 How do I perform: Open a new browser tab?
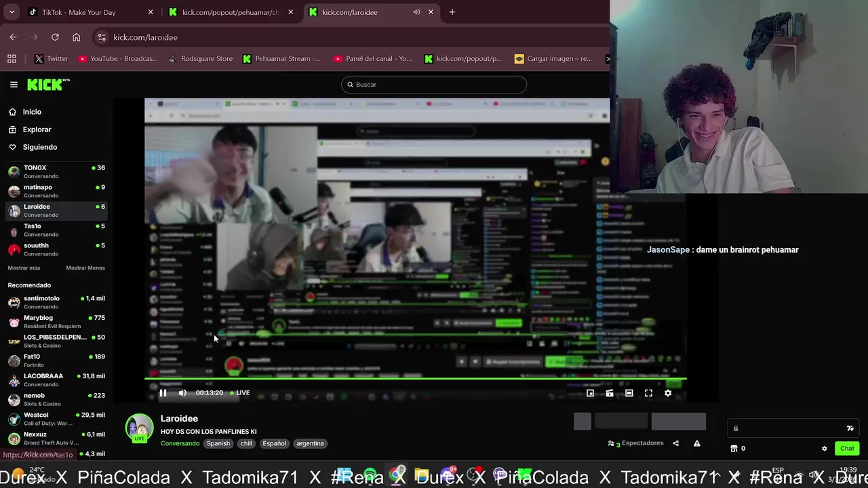(452, 12)
